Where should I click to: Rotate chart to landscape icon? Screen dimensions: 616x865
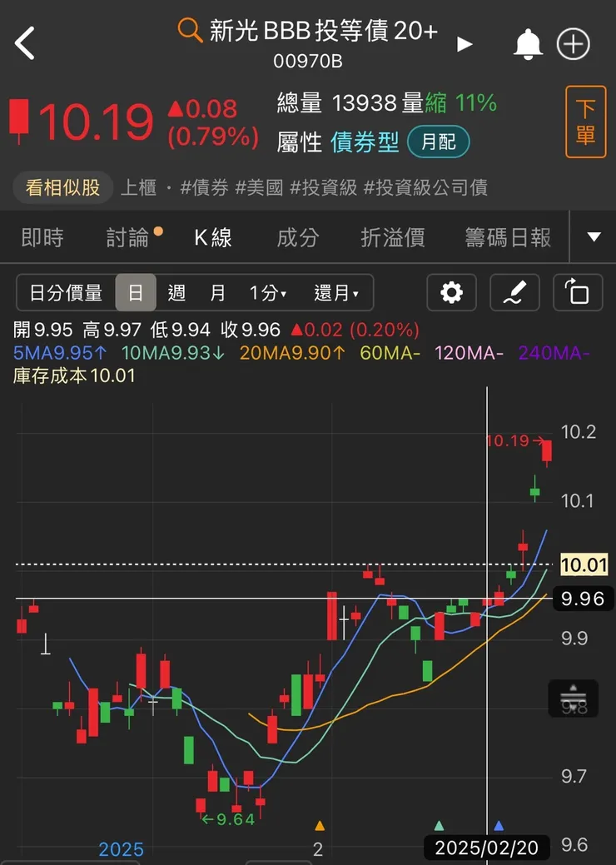click(578, 292)
